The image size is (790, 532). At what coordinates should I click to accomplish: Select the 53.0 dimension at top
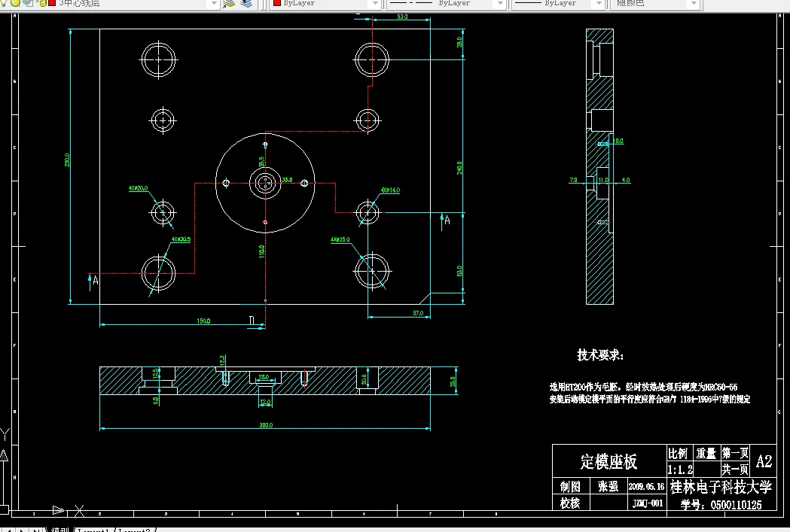point(402,17)
